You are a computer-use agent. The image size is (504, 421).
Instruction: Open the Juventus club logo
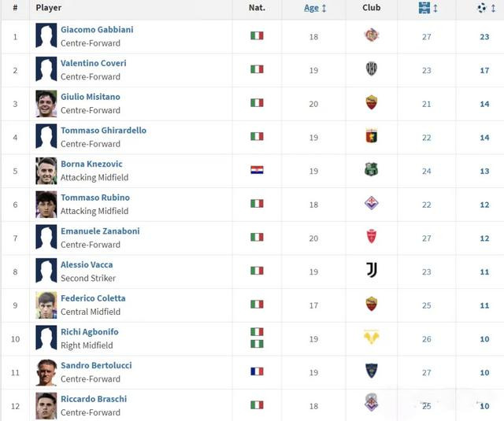tap(372, 270)
